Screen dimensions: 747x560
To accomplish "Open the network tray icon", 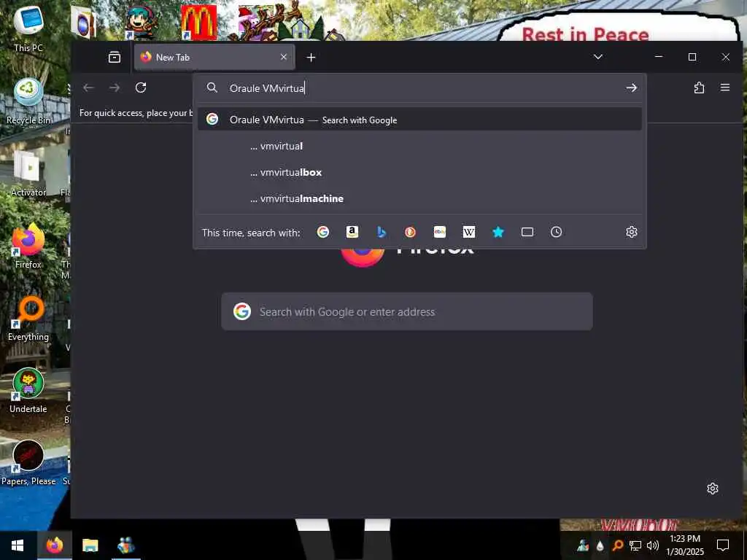I will [635, 545].
